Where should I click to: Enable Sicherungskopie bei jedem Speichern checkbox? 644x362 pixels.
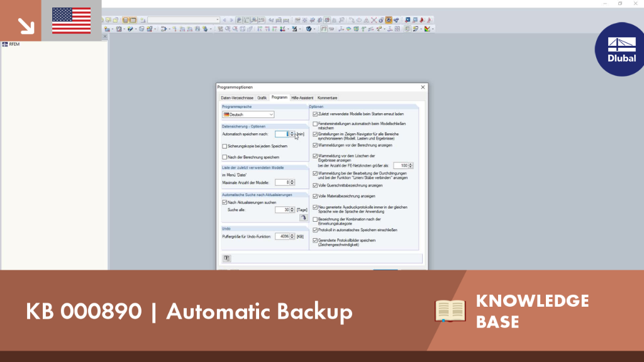point(225,146)
